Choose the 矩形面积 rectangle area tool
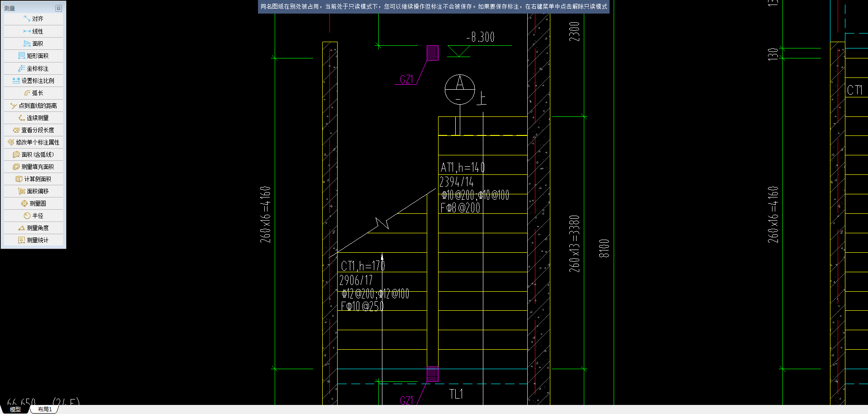 click(33, 56)
